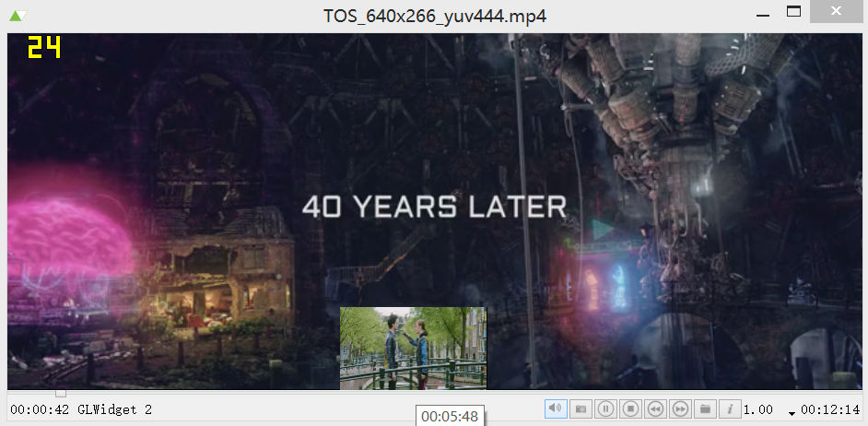Maximize the player window
The image size is (868, 426).
coord(793,12)
